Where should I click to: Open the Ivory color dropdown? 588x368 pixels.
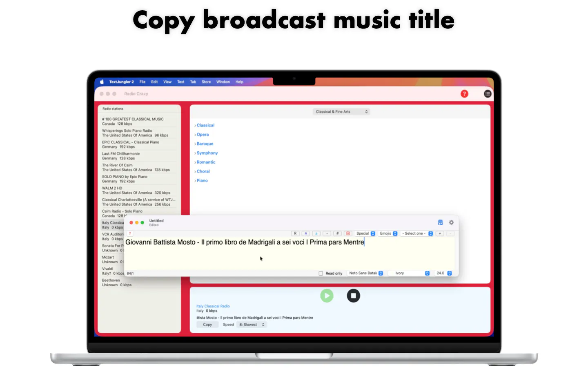[x=410, y=273]
